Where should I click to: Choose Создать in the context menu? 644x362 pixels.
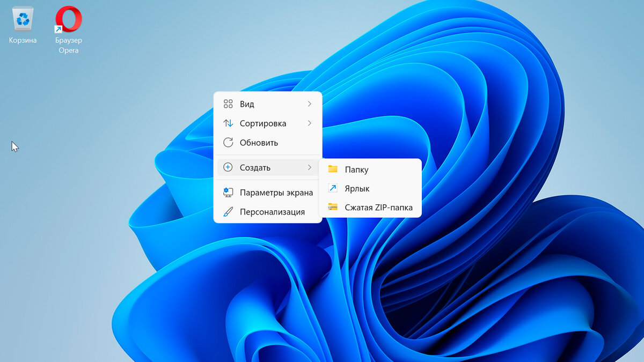click(x=268, y=167)
